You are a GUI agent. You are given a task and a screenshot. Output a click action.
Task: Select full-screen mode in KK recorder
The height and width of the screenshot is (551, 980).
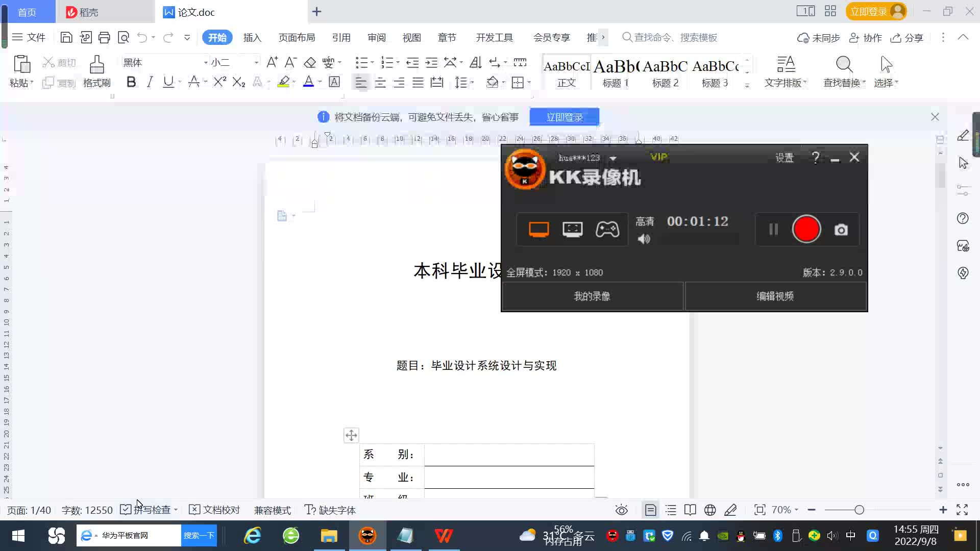point(538,230)
